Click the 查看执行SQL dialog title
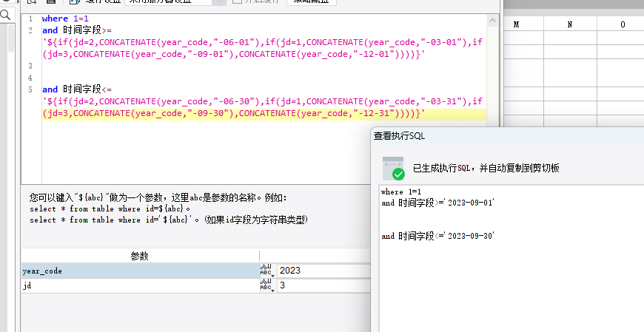Image resolution: width=644 pixels, height=332 pixels. [x=399, y=136]
